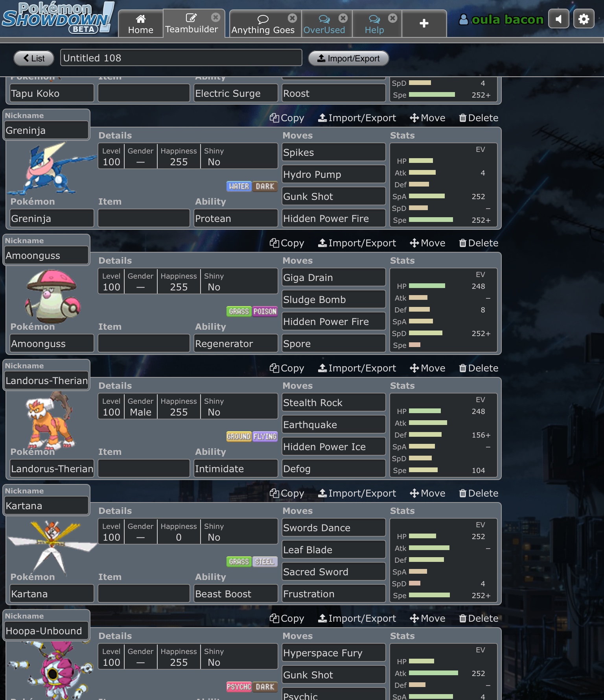Select Amoonguss's Regenerator ability field

tap(236, 344)
